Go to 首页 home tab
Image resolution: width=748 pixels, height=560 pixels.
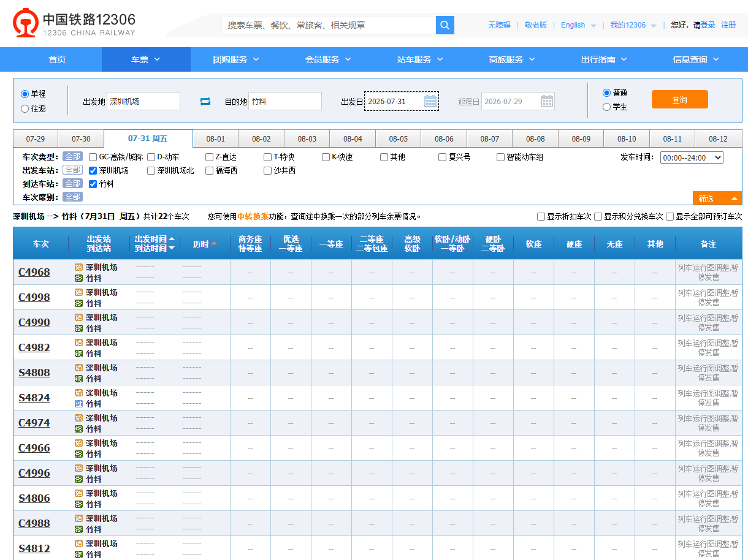pos(57,59)
